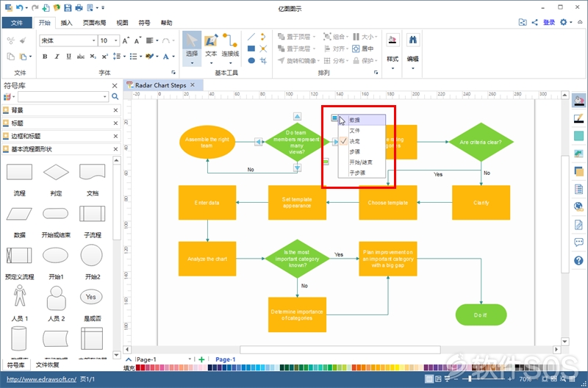Viewport: 588px width, 388px height.
Task: Select the "Enter data" box on canvas
Action: tap(207, 202)
